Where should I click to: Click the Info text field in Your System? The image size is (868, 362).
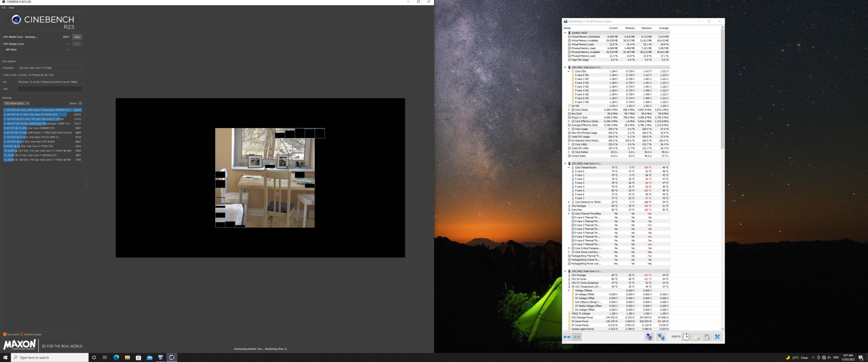point(49,89)
